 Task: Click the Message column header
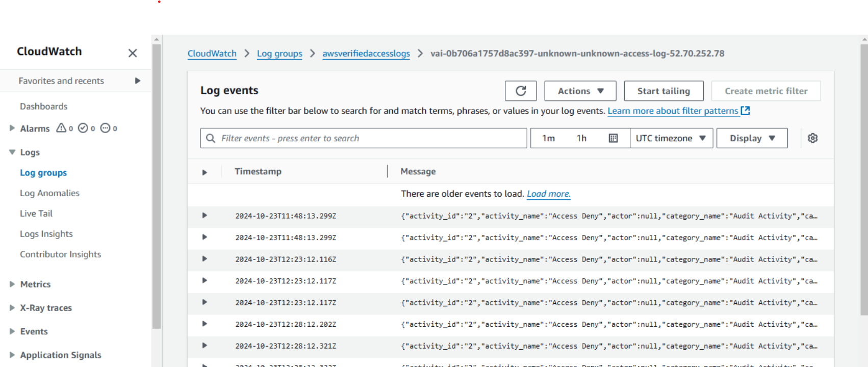pyautogui.click(x=418, y=171)
